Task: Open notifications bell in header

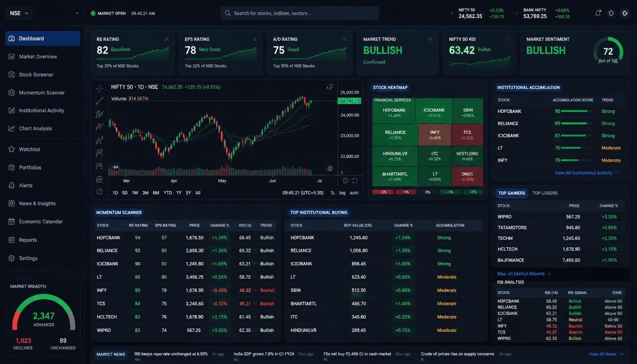Action: 598,13
